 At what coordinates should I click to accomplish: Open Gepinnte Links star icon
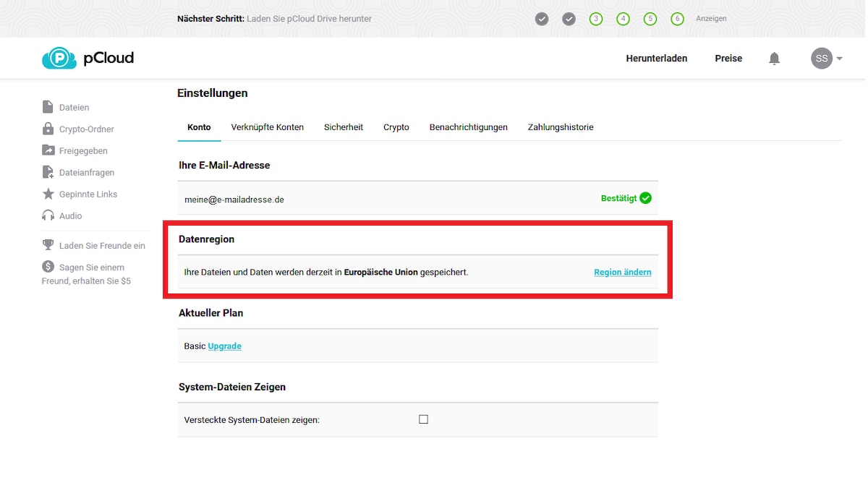[x=48, y=194]
